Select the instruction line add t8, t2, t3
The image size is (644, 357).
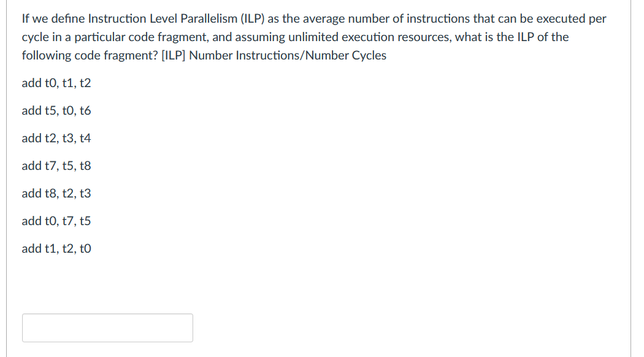[x=56, y=193]
